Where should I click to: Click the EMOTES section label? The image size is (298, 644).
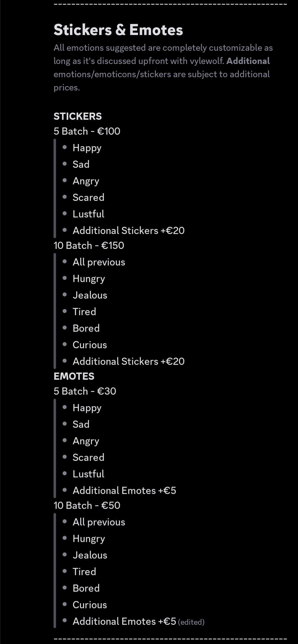point(74,376)
